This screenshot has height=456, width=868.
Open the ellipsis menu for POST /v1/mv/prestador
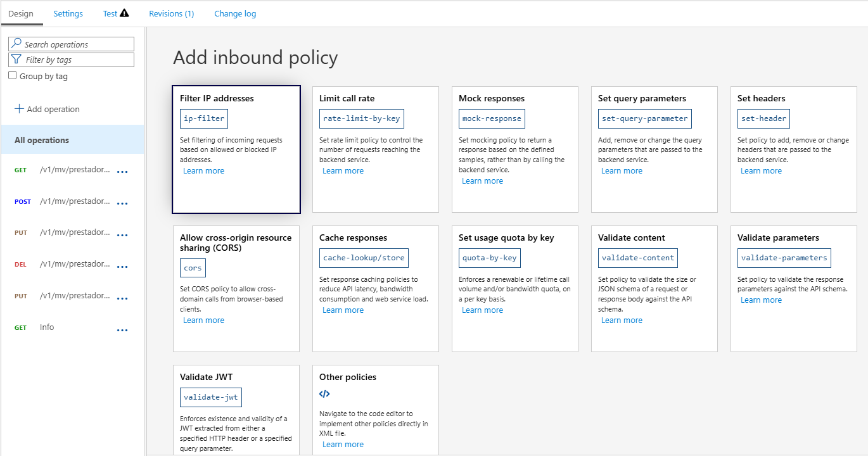point(123,204)
